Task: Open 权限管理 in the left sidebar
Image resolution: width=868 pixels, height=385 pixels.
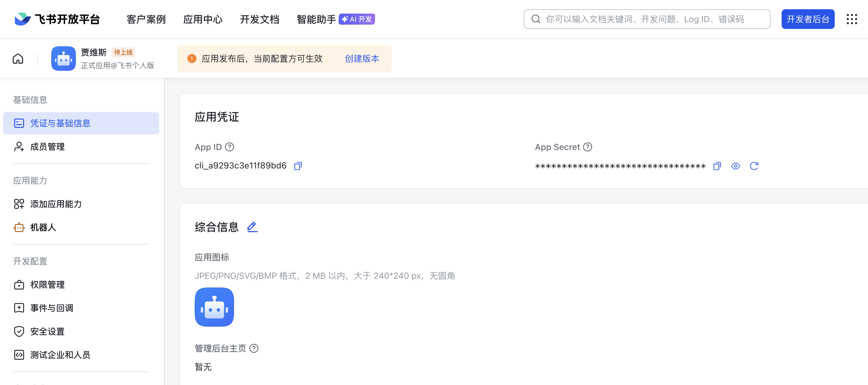Action: pos(47,284)
